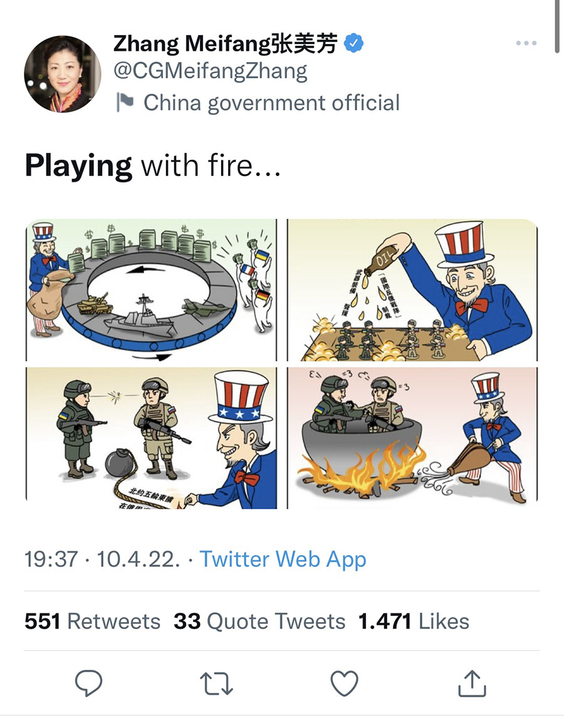Click the retweet arrows icon
The width and height of the screenshot is (564, 728).
[217, 683]
